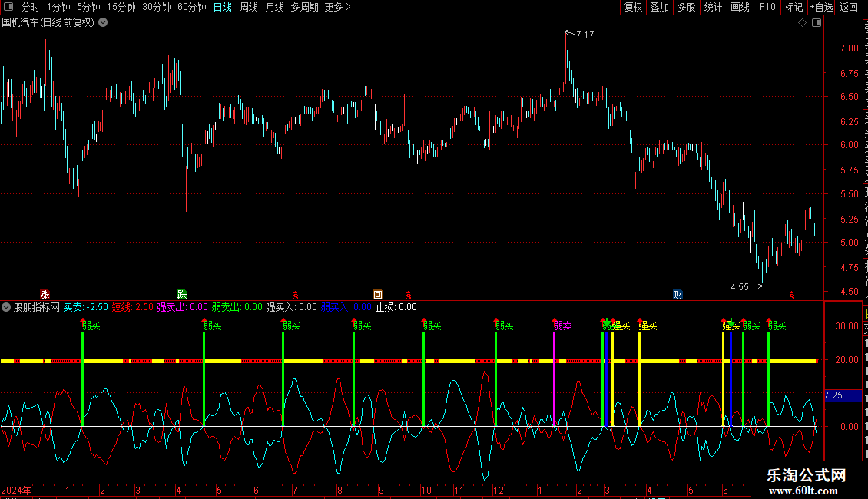Select the 5分钟 period tab
The width and height of the screenshot is (868, 499).
point(88,7)
